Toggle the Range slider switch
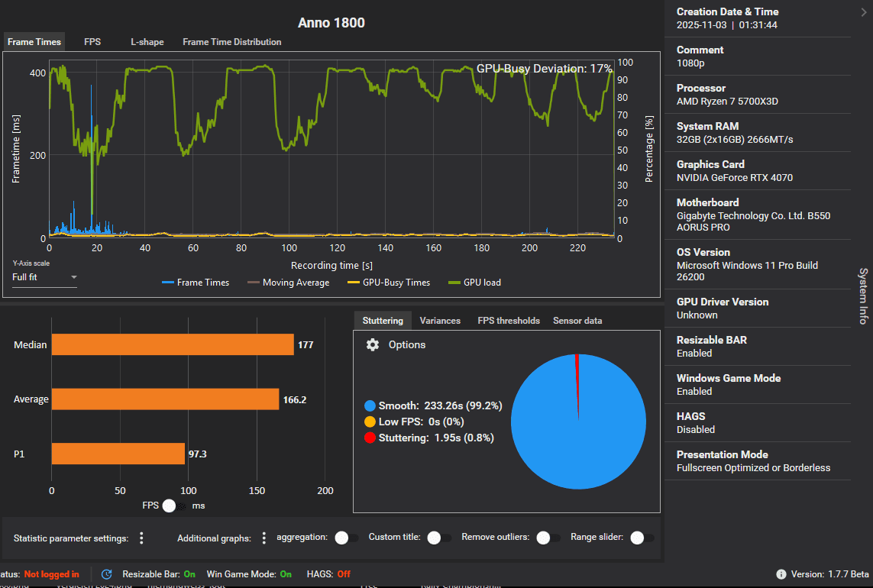Image resolution: width=873 pixels, height=588 pixels. [642, 538]
